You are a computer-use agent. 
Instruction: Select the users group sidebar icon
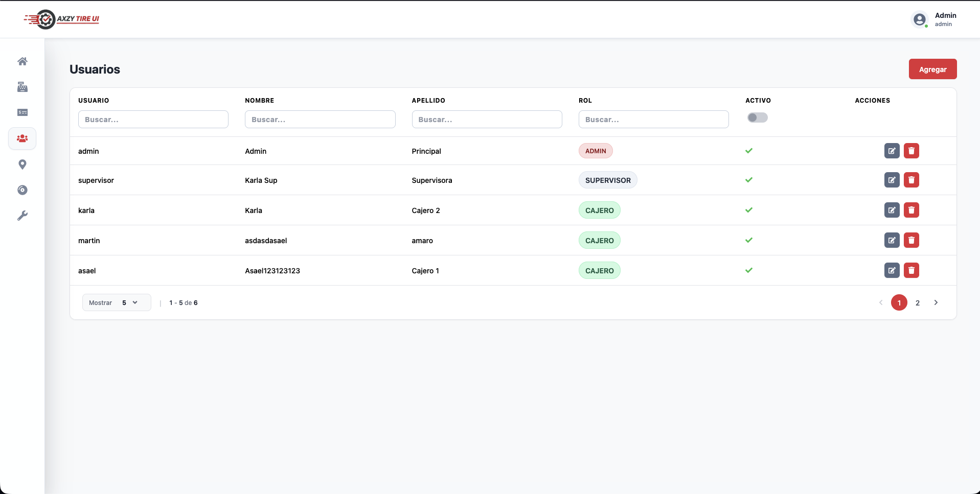22,138
